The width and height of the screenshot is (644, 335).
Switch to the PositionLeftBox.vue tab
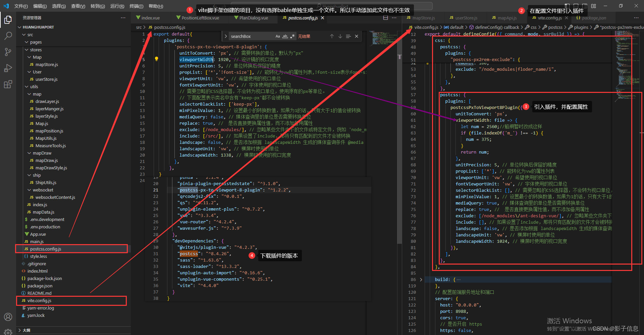click(x=200, y=18)
